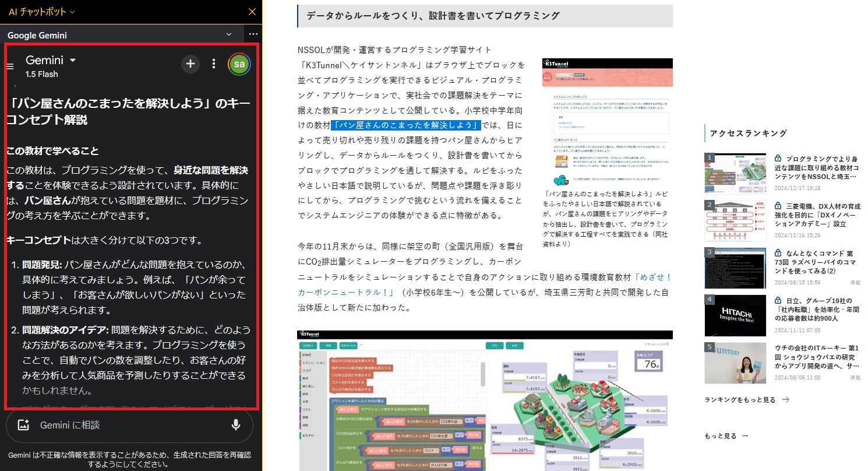Open the CO2 simulator screenshot image
Image resolution: width=868 pixels, height=471 pixels.
pyautogui.click(x=485, y=400)
